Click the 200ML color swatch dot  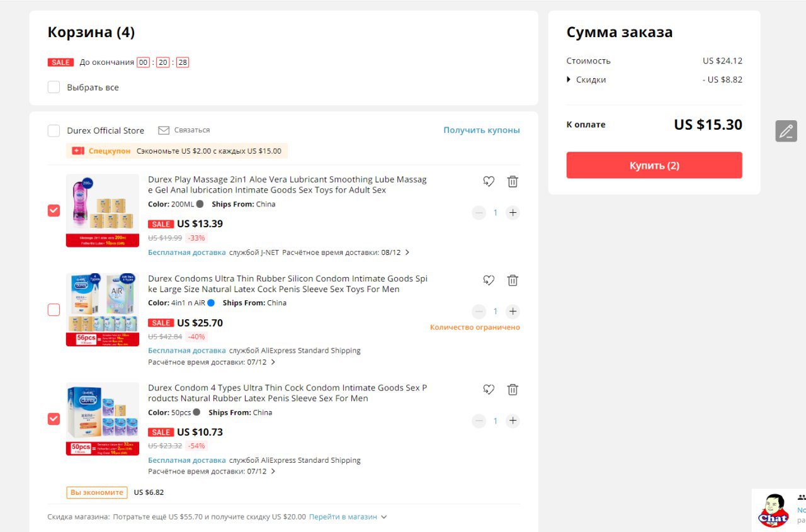(200, 204)
